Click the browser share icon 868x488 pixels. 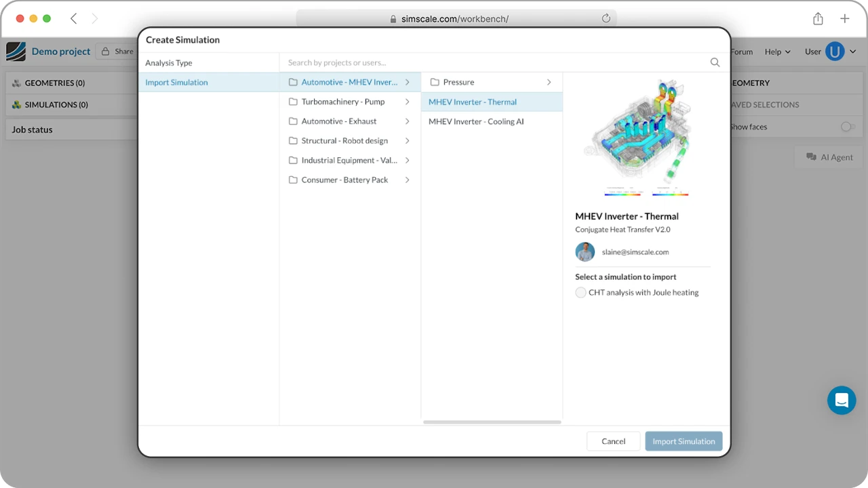[x=818, y=18]
